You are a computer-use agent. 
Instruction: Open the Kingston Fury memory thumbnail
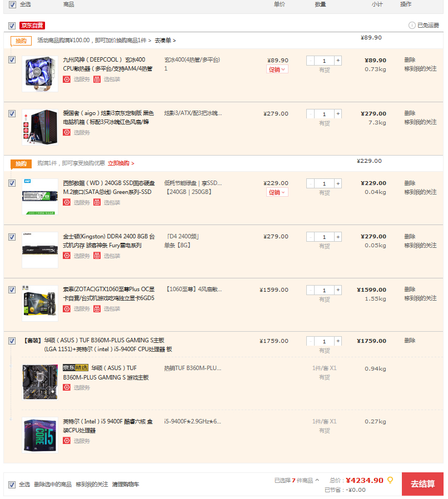40,250
